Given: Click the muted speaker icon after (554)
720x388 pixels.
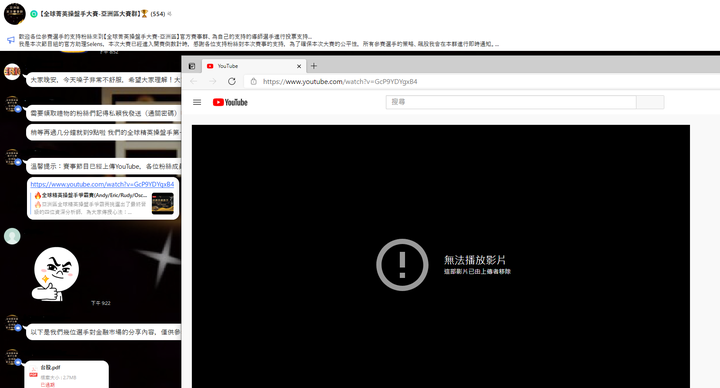Looking at the screenshot, I should 169,14.
